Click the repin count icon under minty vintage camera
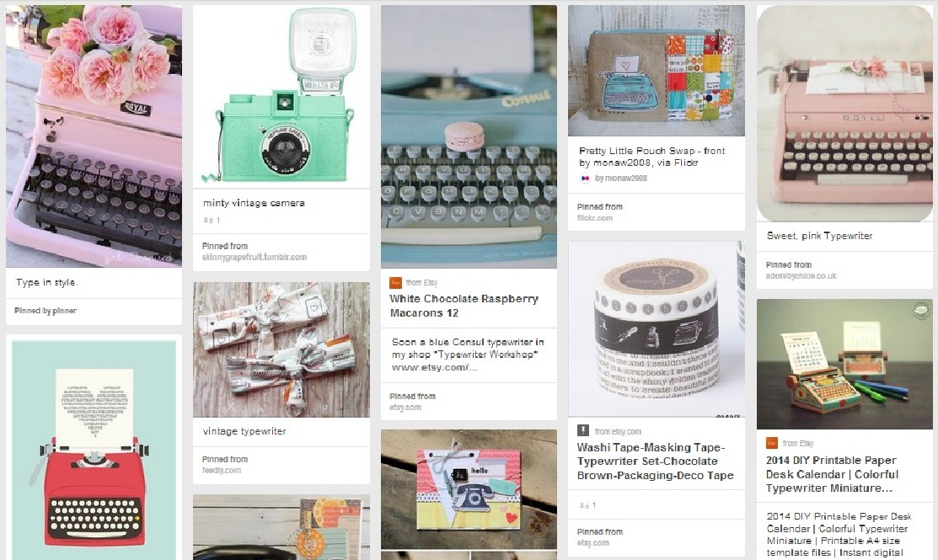The width and height of the screenshot is (938, 560). (x=208, y=221)
